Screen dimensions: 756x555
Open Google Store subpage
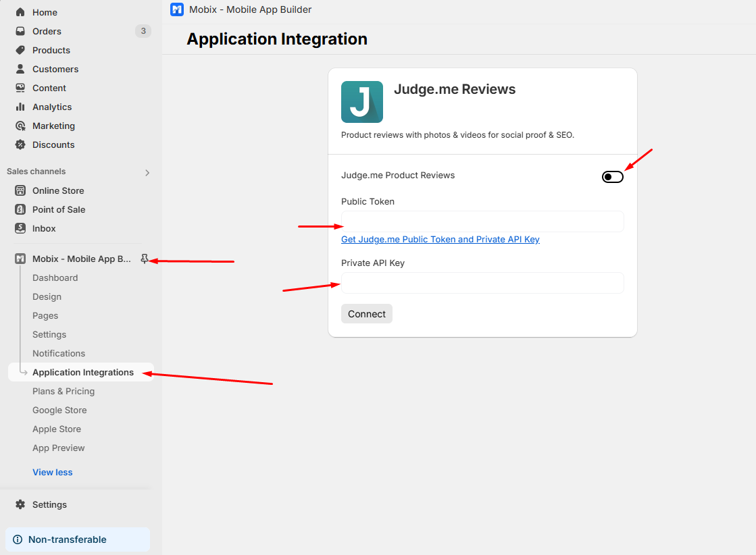point(59,410)
